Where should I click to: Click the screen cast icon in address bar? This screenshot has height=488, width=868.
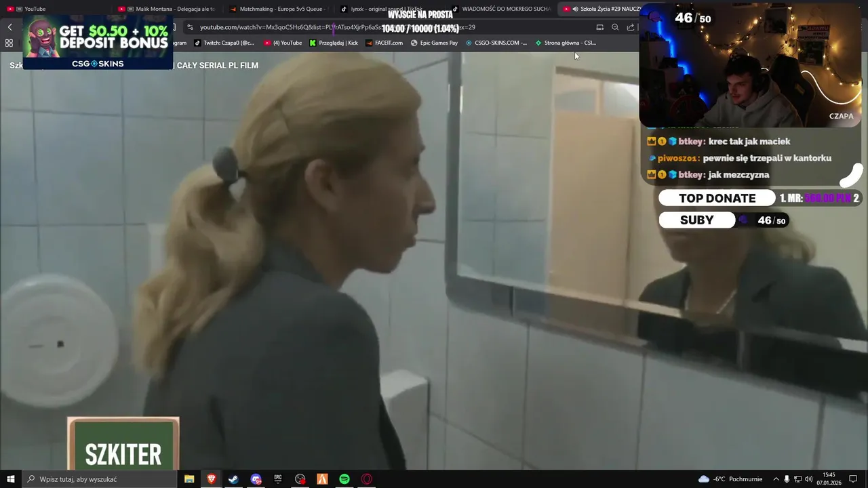pyautogui.click(x=599, y=27)
